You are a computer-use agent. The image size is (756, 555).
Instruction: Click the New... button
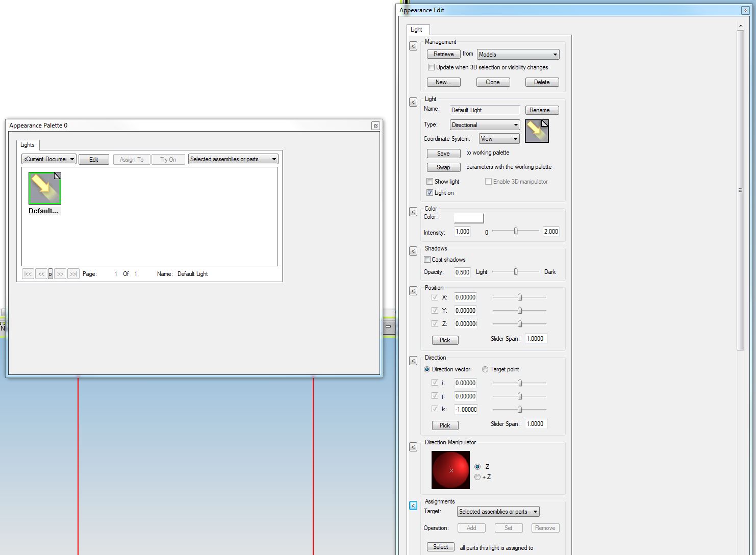[443, 82]
